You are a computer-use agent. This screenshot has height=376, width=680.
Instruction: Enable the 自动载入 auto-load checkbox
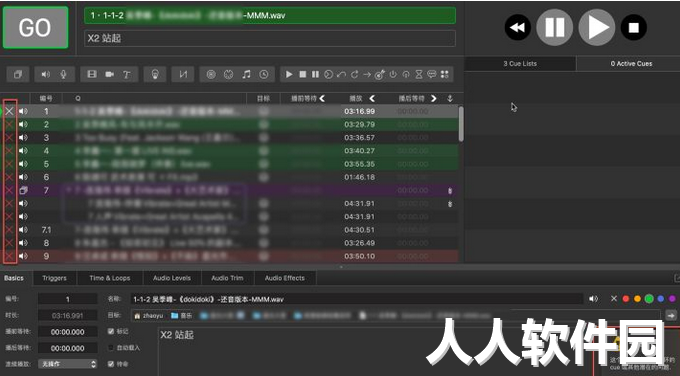coord(111,348)
